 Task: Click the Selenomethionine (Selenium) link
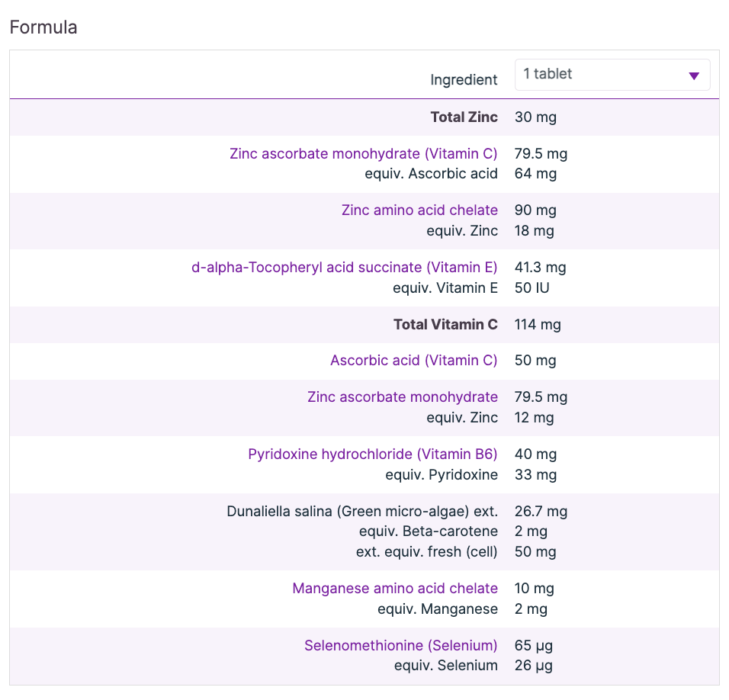(400, 646)
